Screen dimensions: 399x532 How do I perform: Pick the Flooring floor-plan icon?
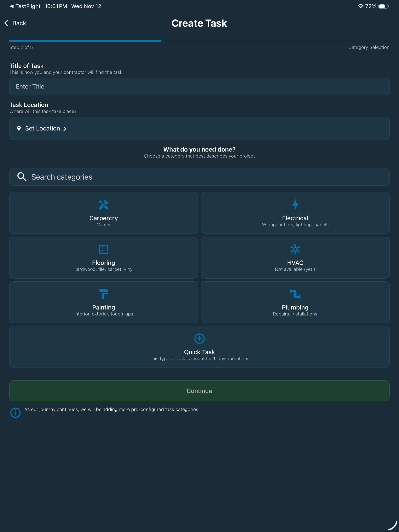coord(104,249)
